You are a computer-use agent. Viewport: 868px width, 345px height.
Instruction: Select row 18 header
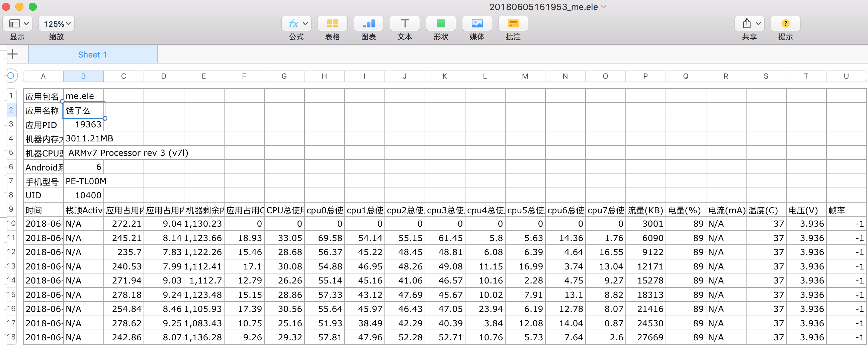[x=11, y=337]
